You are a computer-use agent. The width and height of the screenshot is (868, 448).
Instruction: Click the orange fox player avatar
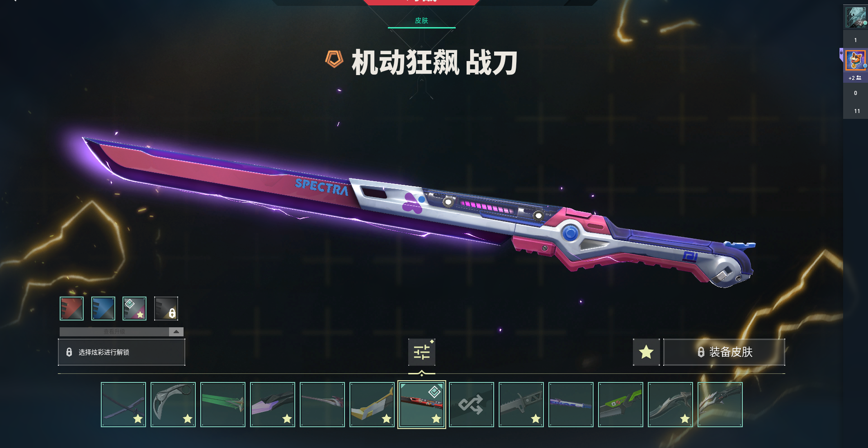[855, 60]
